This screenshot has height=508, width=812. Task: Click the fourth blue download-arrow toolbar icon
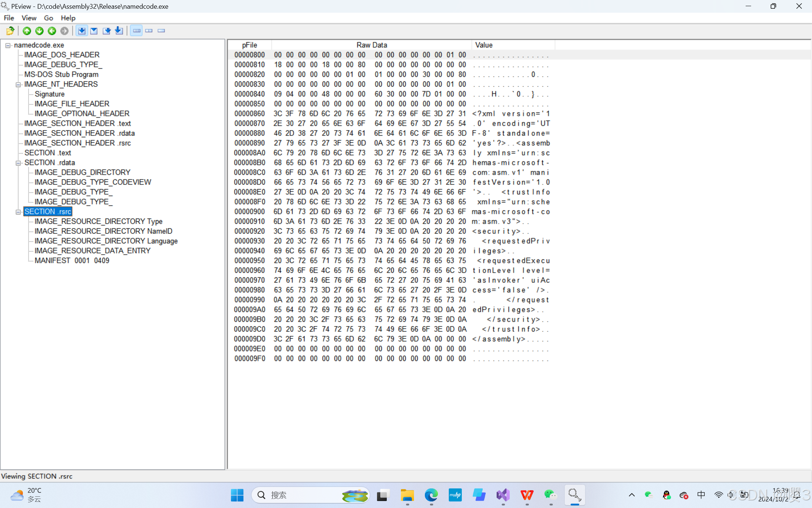pos(119,31)
